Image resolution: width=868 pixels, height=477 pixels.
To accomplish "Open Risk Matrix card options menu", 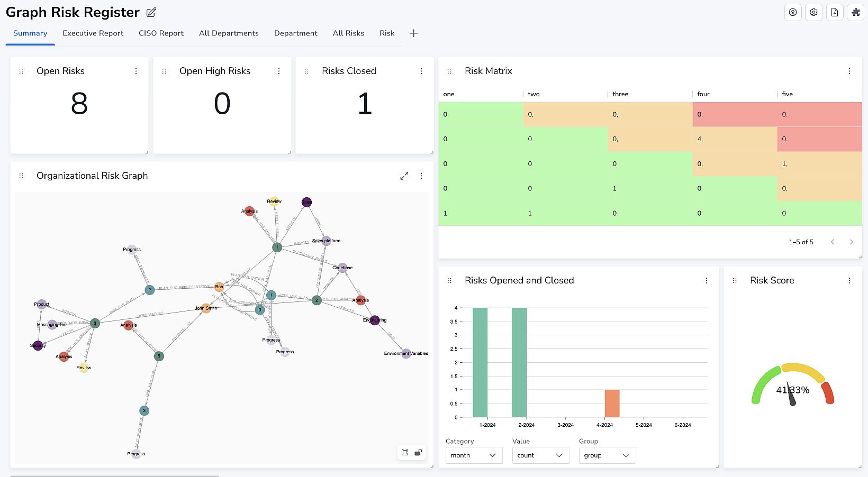I will tap(849, 71).
